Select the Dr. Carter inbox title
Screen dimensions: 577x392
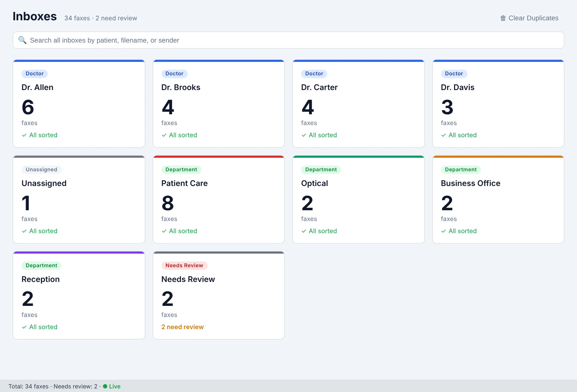[x=319, y=87]
